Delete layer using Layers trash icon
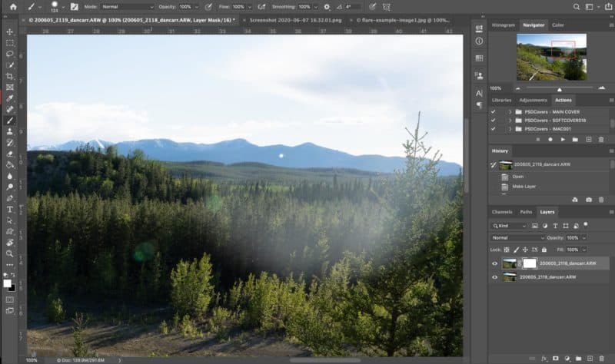The height and width of the screenshot is (364, 615). tap(601, 358)
